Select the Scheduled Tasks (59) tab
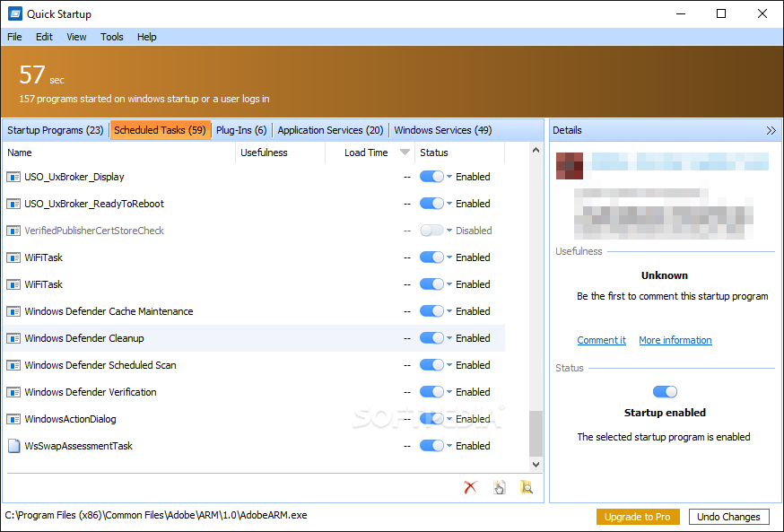784x532 pixels. (x=160, y=130)
